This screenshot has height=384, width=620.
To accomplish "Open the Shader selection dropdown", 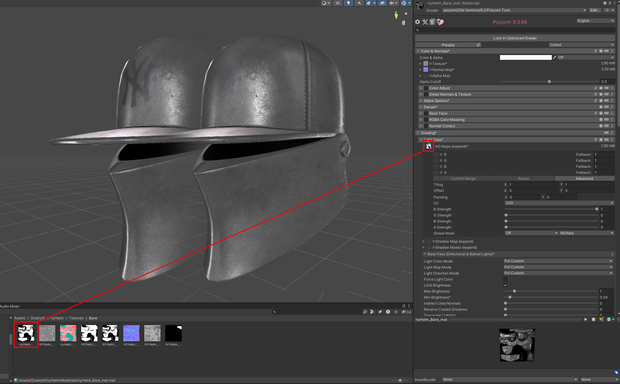I will [x=514, y=10].
